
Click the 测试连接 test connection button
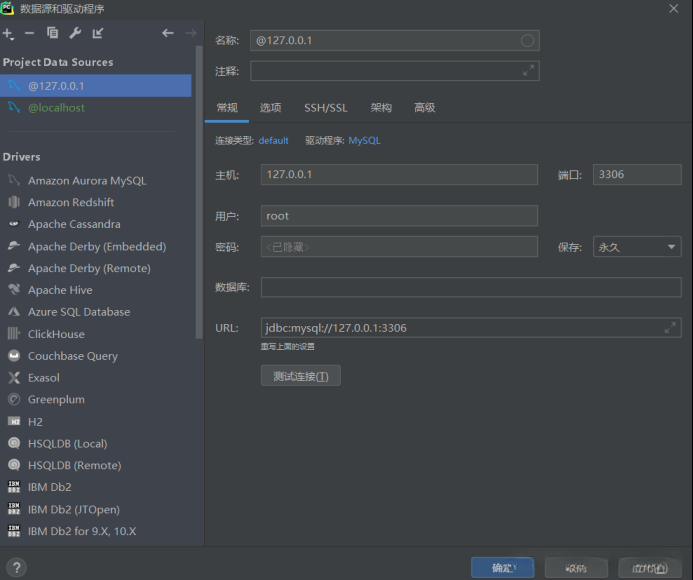(x=301, y=376)
